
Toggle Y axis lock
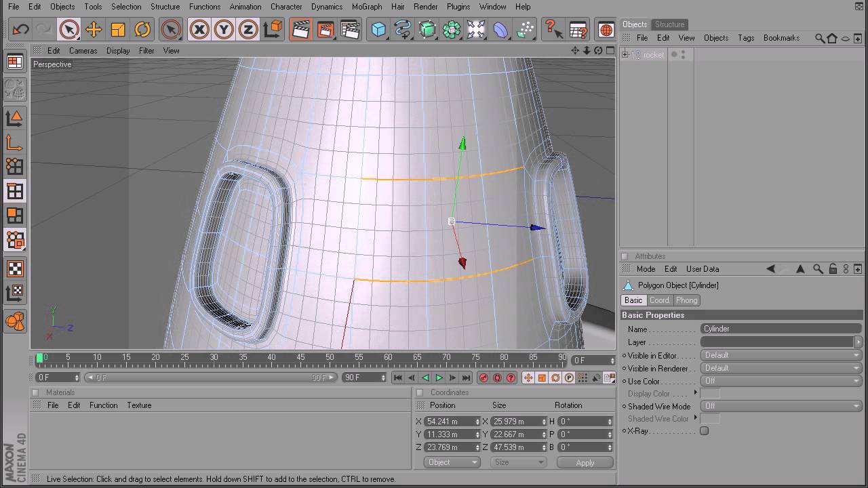click(224, 29)
